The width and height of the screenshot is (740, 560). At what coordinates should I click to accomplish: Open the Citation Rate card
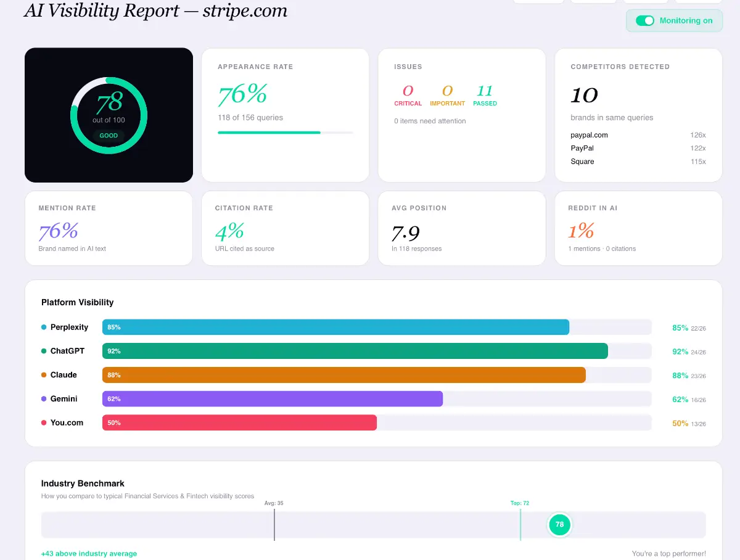[286, 228]
